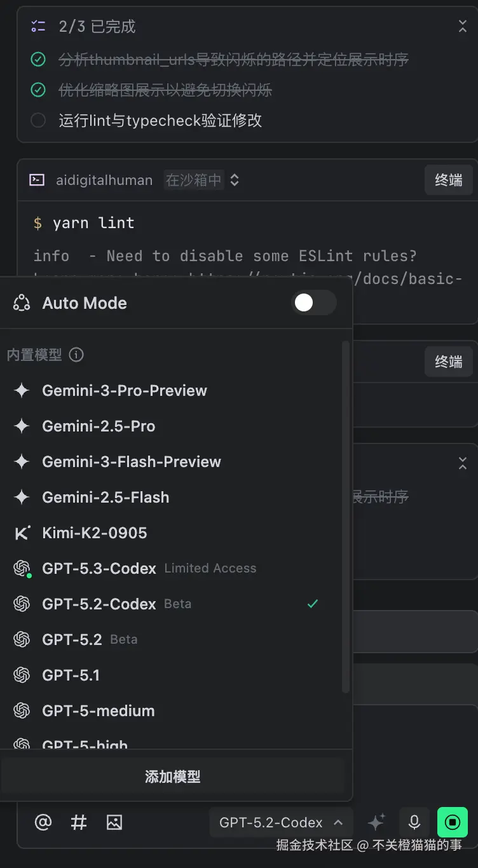This screenshot has height=868, width=478.
Task: Click the sparkle AI enhance icon
Action: click(376, 822)
